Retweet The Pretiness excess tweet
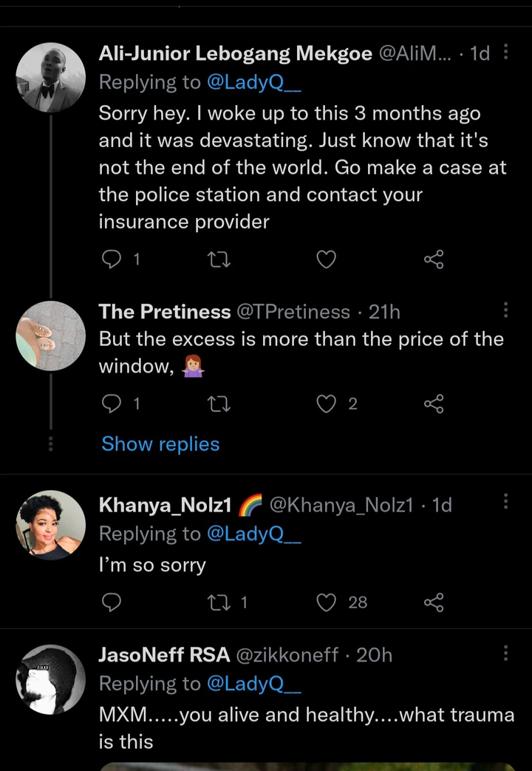 click(218, 404)
